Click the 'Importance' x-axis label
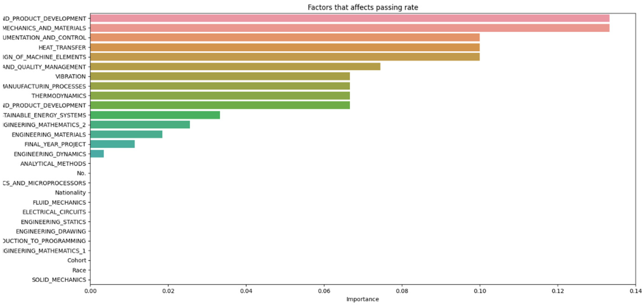This screenshot has height=306, width=644. 363,299
